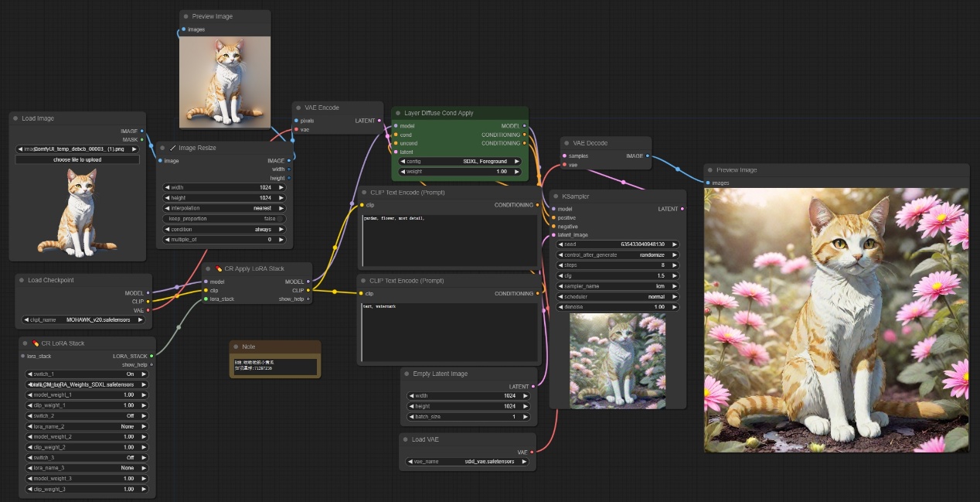The height and width of the screenshot is (502, 980).
Task: Click the 'choose file to upload' button
Action: tap(77, 159)
